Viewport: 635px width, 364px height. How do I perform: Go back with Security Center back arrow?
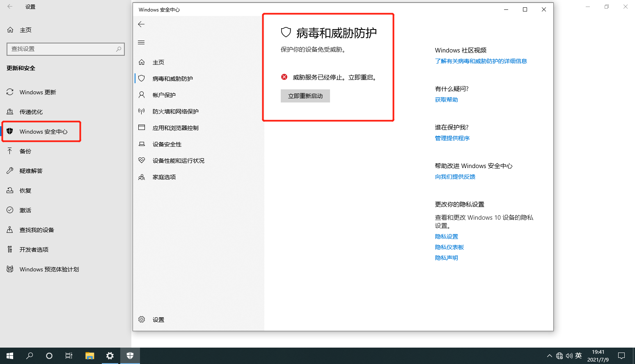[141, 24]
